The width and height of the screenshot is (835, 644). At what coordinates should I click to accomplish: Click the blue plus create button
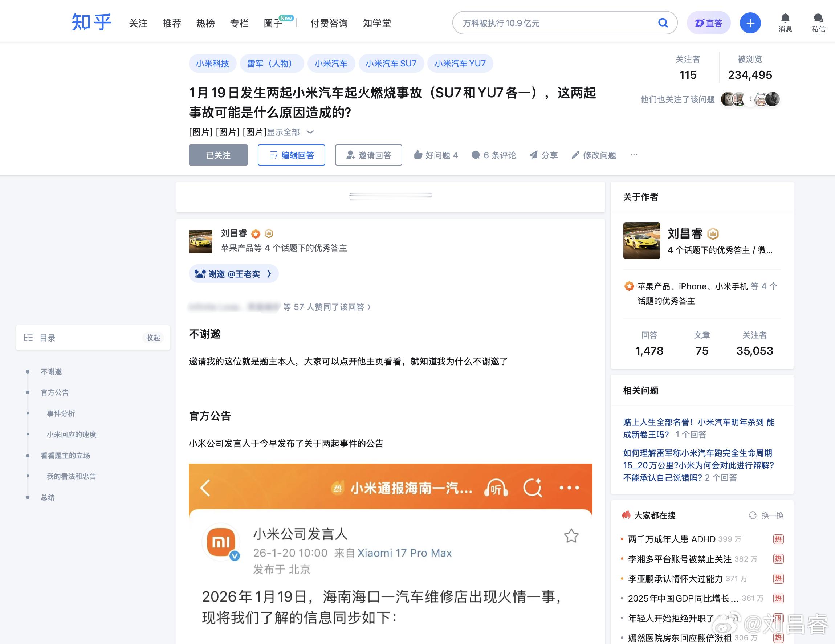[x=750, y=23]
